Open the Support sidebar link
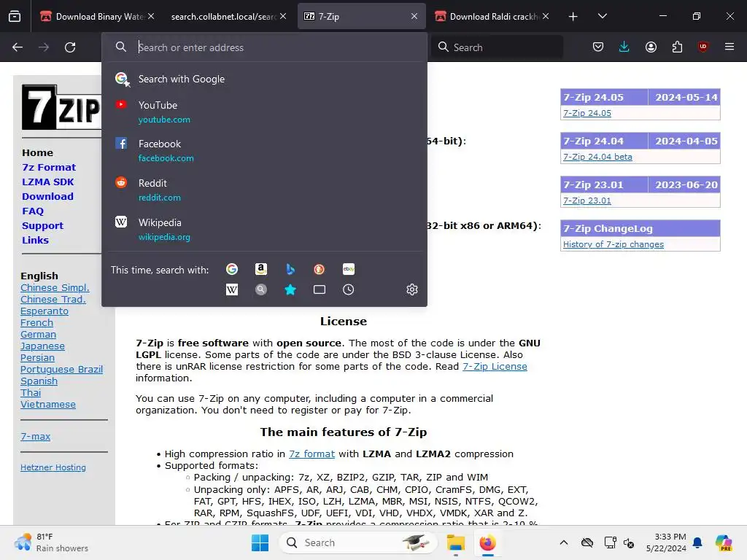The height and width of the screenshot is (560, 747). click(x=42, y=226)
